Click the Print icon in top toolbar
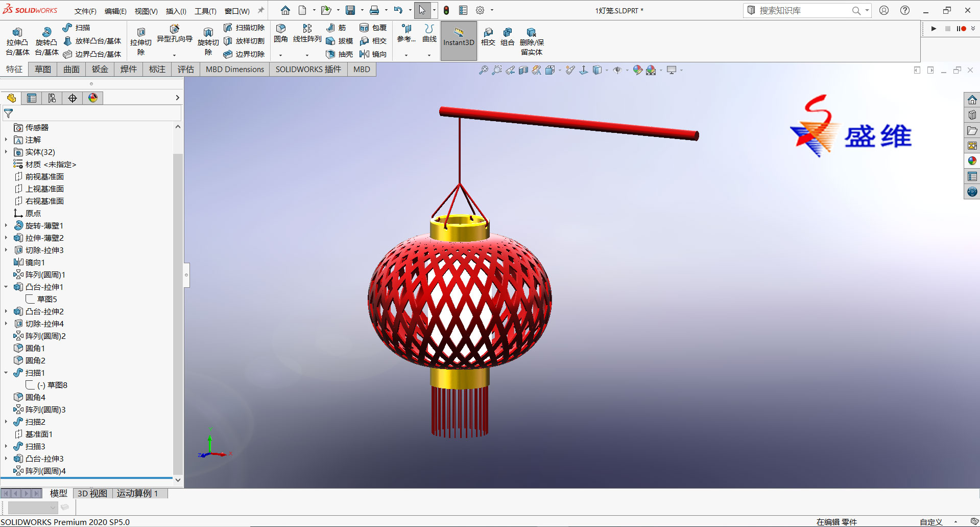 (374, 10)
